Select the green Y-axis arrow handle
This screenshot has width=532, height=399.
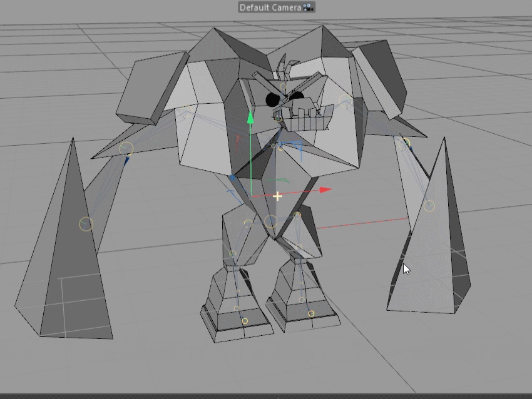250,118
